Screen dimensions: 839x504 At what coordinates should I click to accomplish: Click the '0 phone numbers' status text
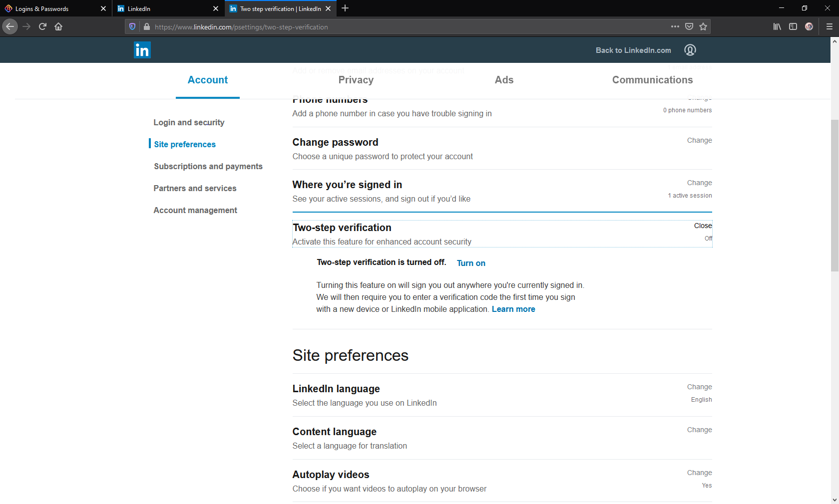[688, 110]
